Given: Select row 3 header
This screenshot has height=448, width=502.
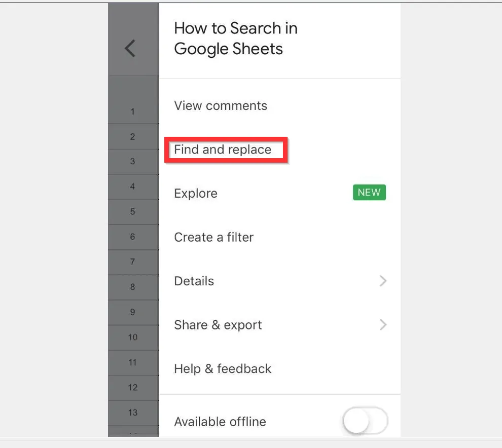Looking at the screenshot, I should [x=133, y=162].
